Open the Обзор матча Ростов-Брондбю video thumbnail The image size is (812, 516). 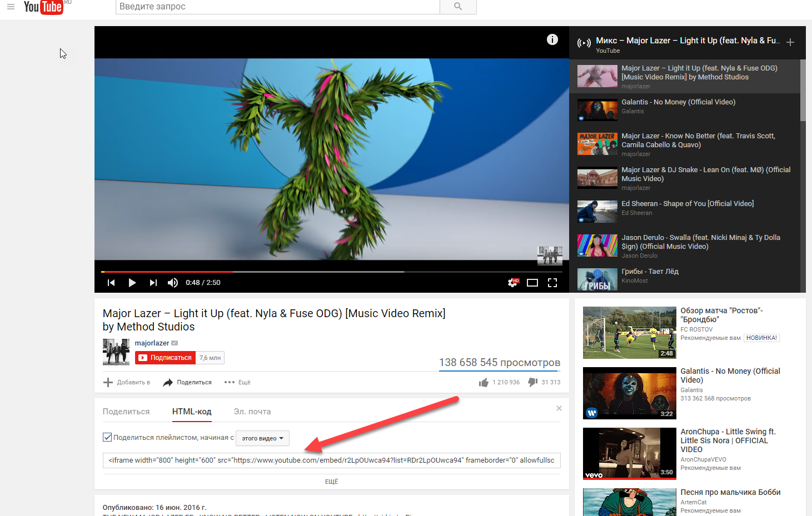(630, 333)
